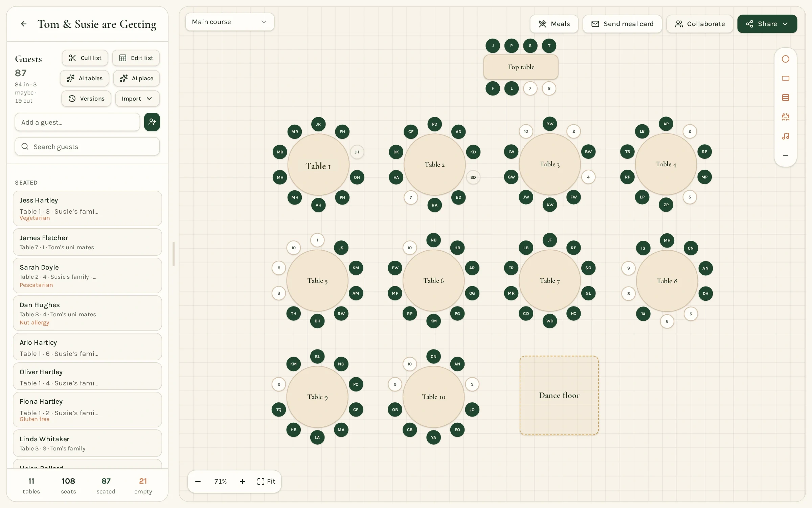Image resolution: width=812 pixels, height=508 pixels.
Task: Click the SD seat at Table 2
Action: 473,177
